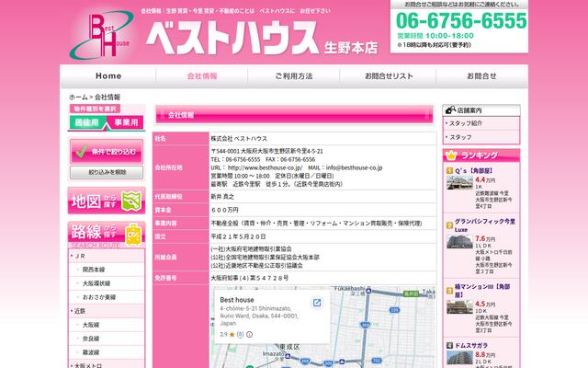Click the 大阪府知事(4)第54728号 license number
This screenshot has height=368, width=588.
pos(249,278)
